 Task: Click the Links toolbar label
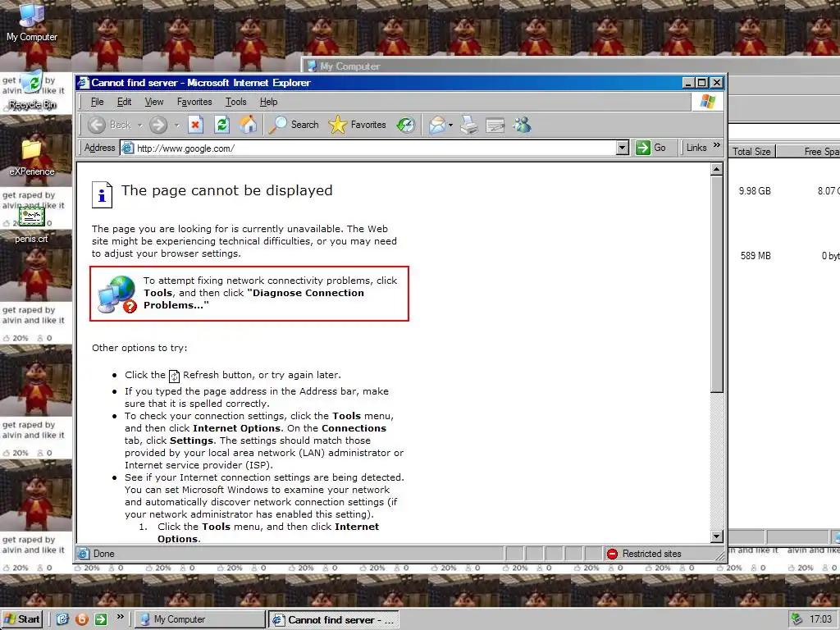pyautogui.click(x=696, y=148)
